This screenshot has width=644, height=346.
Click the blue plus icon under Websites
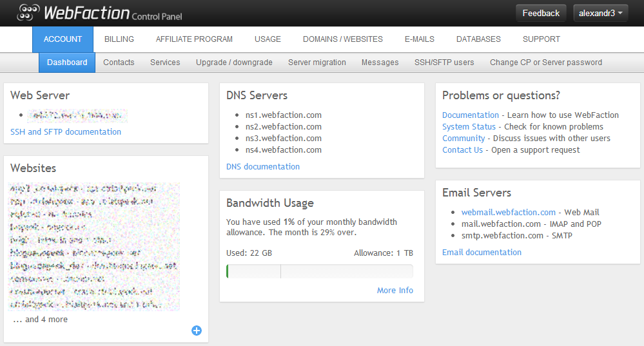click(x=197, y=331)
